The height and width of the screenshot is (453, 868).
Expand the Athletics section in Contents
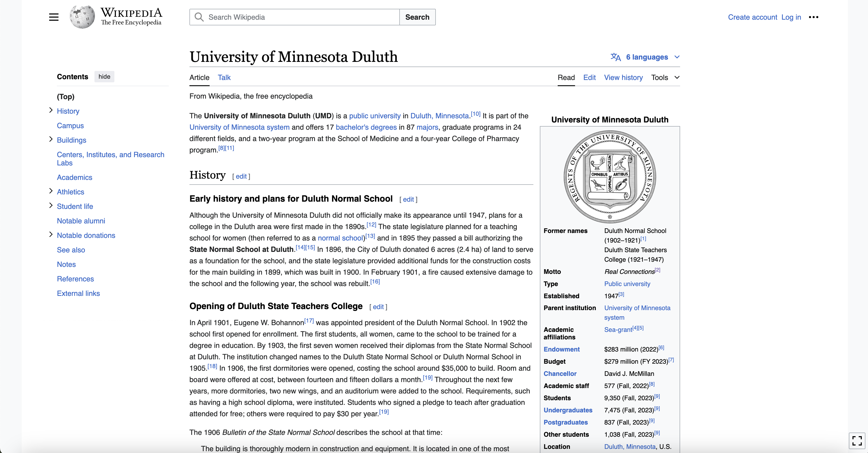click(x=51, y=191)
